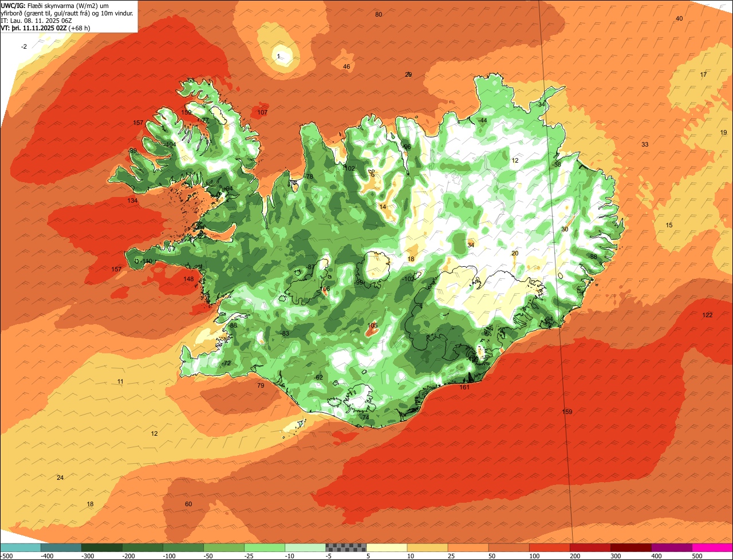
Task: Click the coastal value '-74'
Action: [364, 417]
